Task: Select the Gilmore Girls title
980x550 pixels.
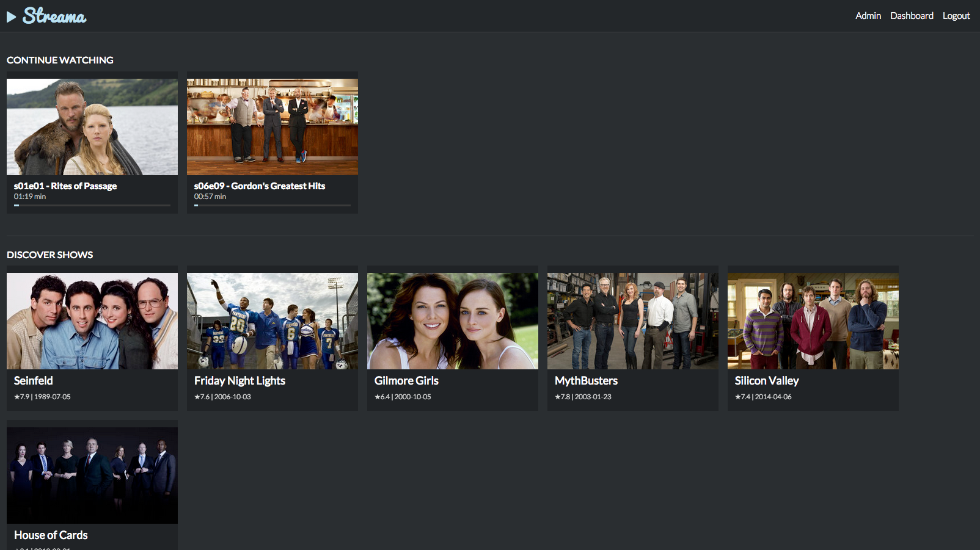Action: [406, 381]
